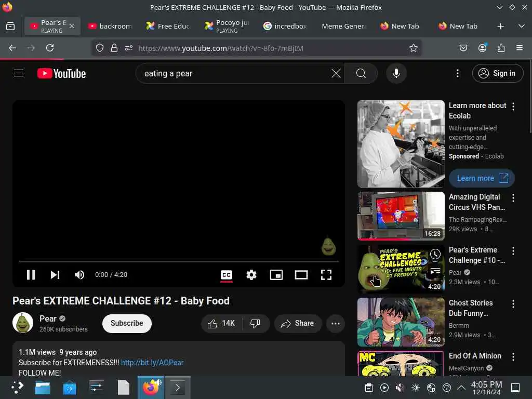Image resolution: width=532 pixels, height=399 pixels.
Task: Open video player settings gear
Action: (251, 275)
